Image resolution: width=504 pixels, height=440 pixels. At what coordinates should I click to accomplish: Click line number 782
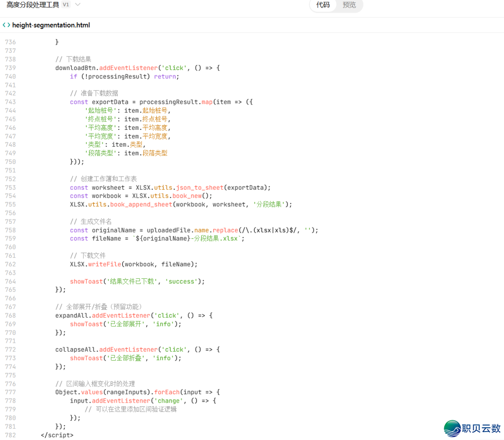(10, 435)
